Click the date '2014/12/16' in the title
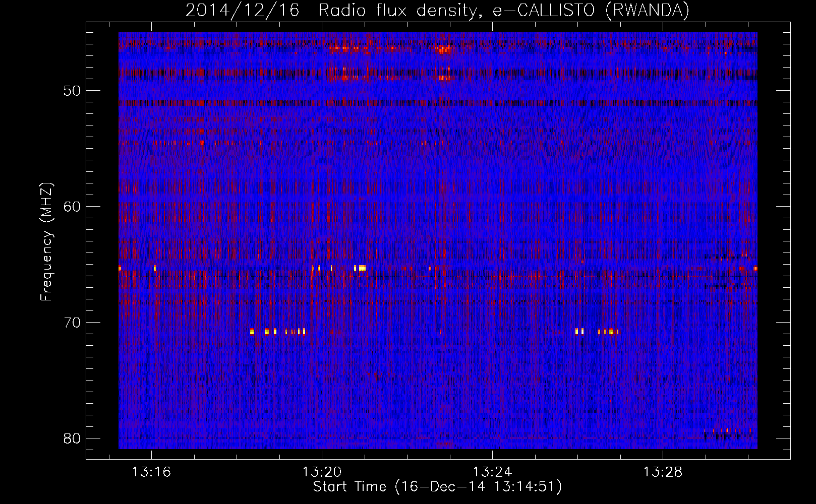This screenshot has height=504, width=816. pyautogui.click(x=243, y=10)
